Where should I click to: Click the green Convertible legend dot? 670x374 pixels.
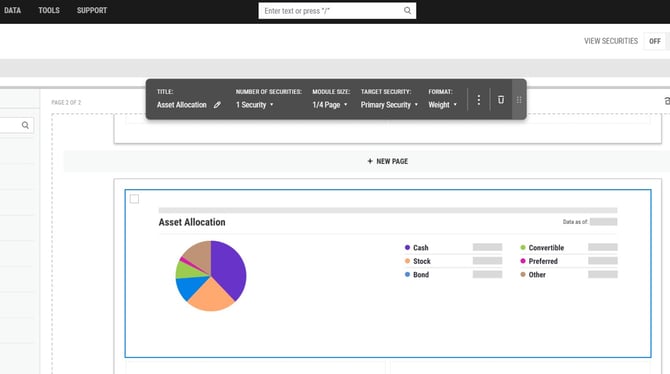point(523,247)
